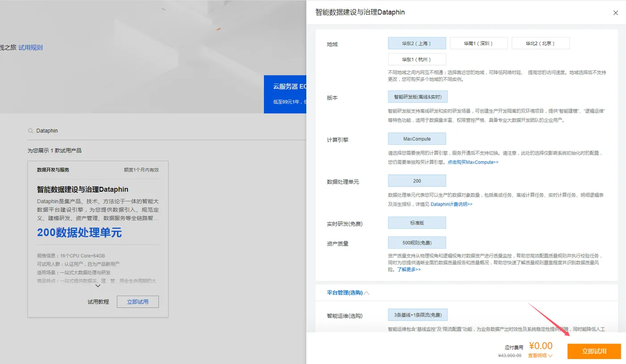Click the 地域 field label

click(x=333, y=44)
